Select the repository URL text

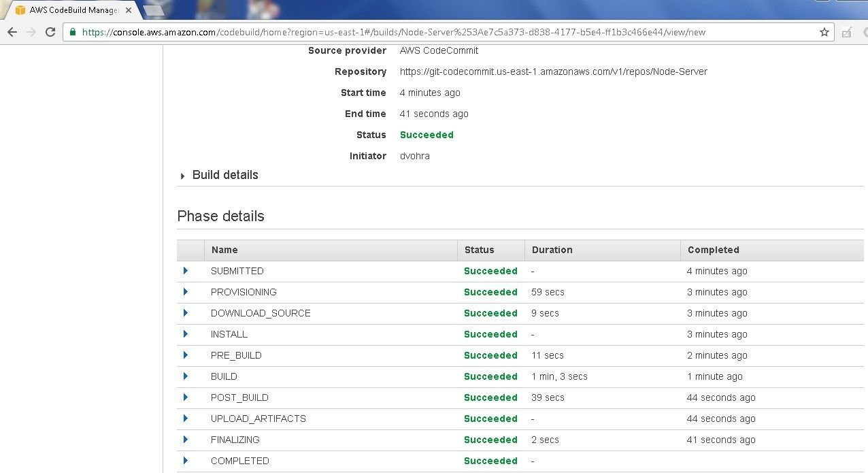(554, 71)
